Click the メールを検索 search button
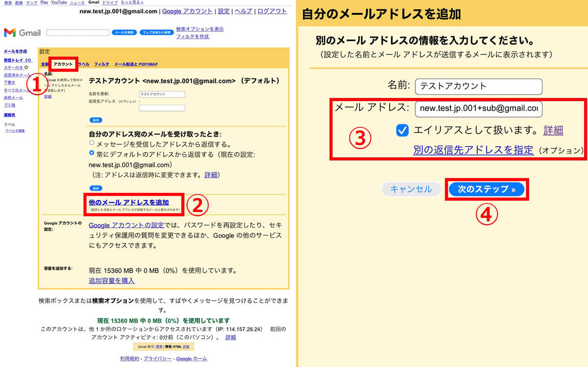The height and width of the screenshot is (367, 588). [x=124, y=32]
